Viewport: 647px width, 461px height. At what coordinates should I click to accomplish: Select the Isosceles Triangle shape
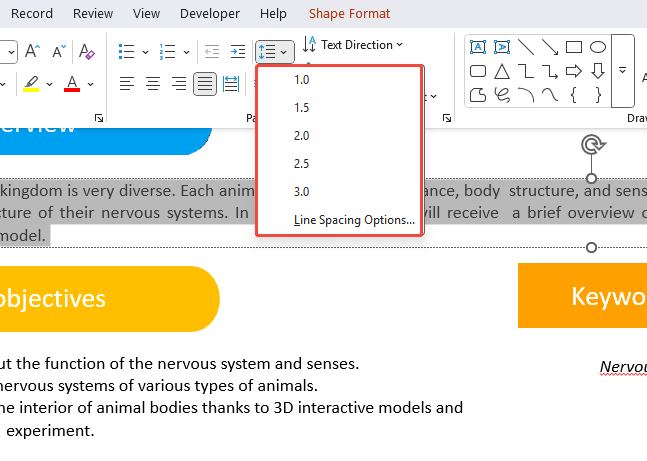coord(502,71)
